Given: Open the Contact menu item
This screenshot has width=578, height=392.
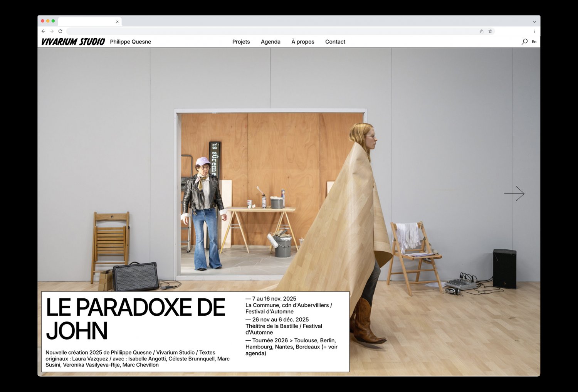Looking at the screenshot, I should coord(335,42).
